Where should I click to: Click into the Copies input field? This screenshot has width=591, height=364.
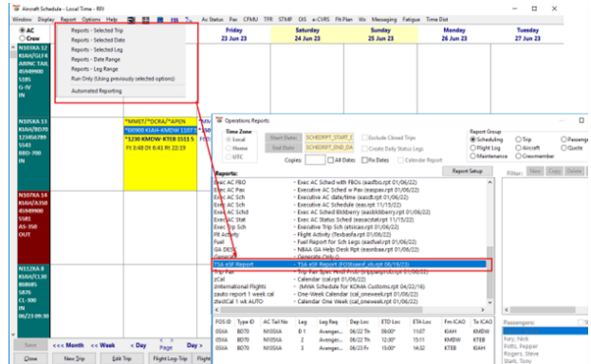click(315, 160)
